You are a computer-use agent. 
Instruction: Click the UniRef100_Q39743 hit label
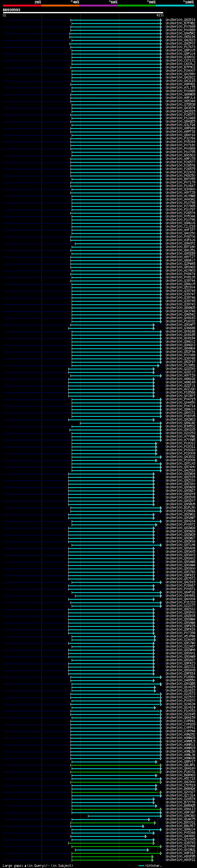(180, 305)
